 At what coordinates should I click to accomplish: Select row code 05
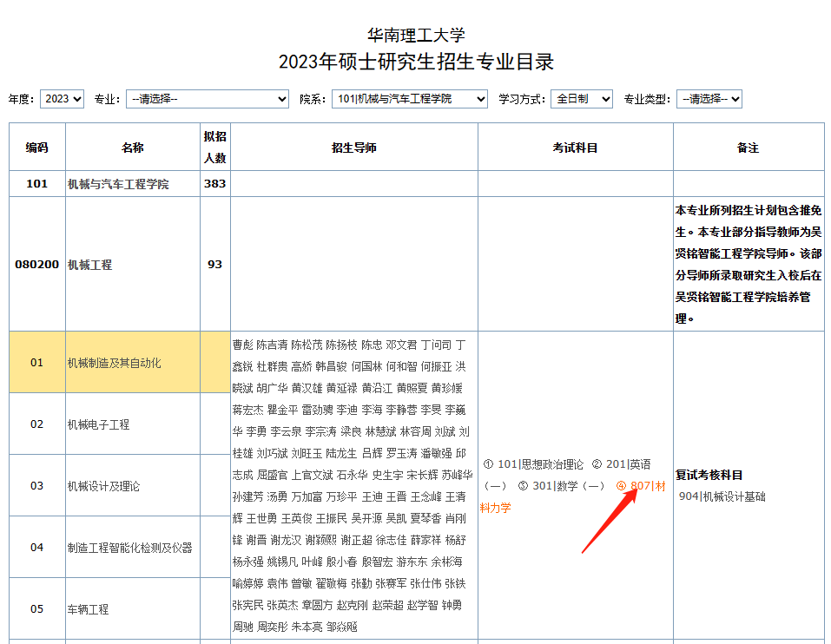pos(37,608)
